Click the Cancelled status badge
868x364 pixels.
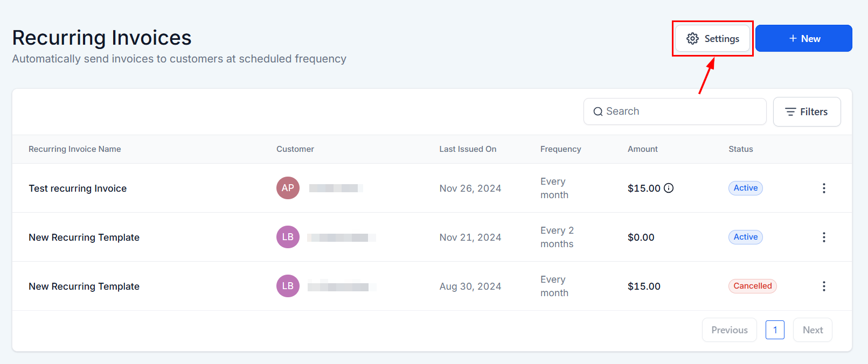(x=752, y=286)
